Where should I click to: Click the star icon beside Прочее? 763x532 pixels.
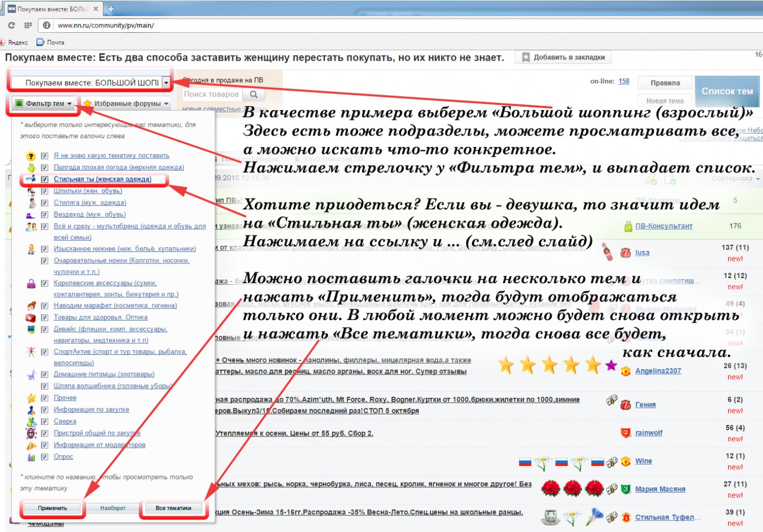(x=31, y=398)
